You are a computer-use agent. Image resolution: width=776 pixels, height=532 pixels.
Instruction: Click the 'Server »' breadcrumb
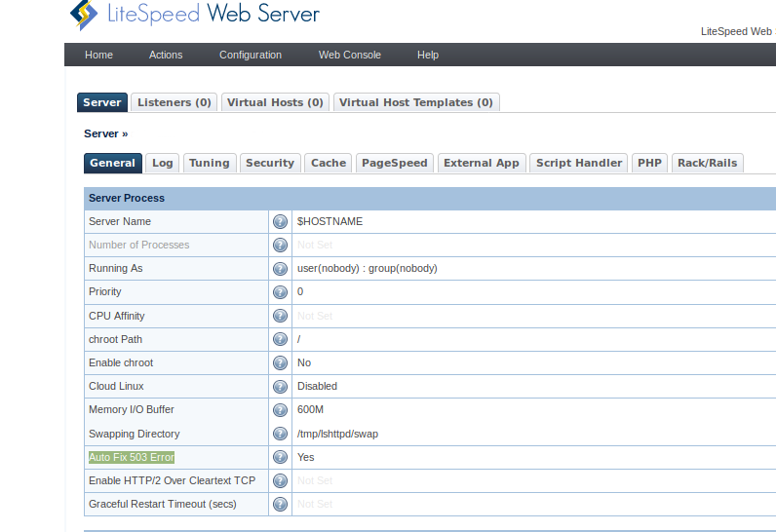106,134
